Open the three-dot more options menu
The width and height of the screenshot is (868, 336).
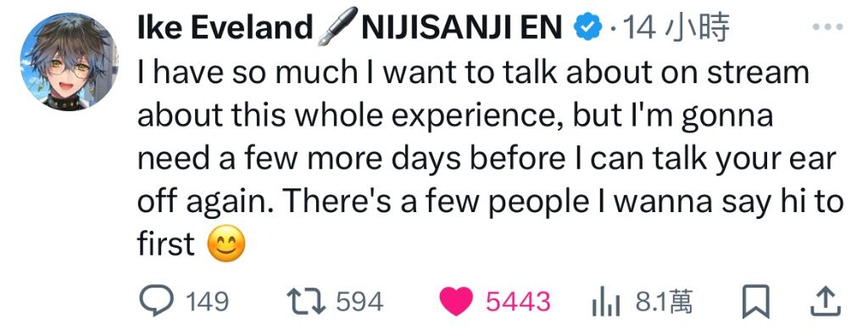(828, 26)
